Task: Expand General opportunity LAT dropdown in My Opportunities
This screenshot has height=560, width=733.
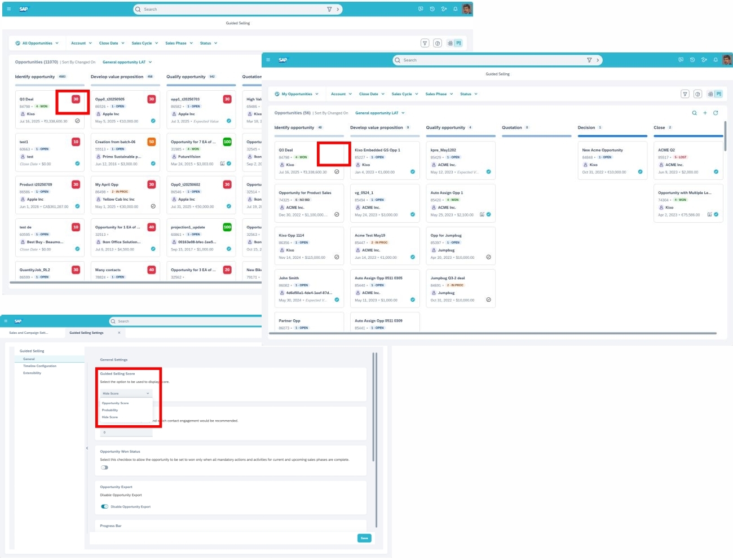Action: 380,113
